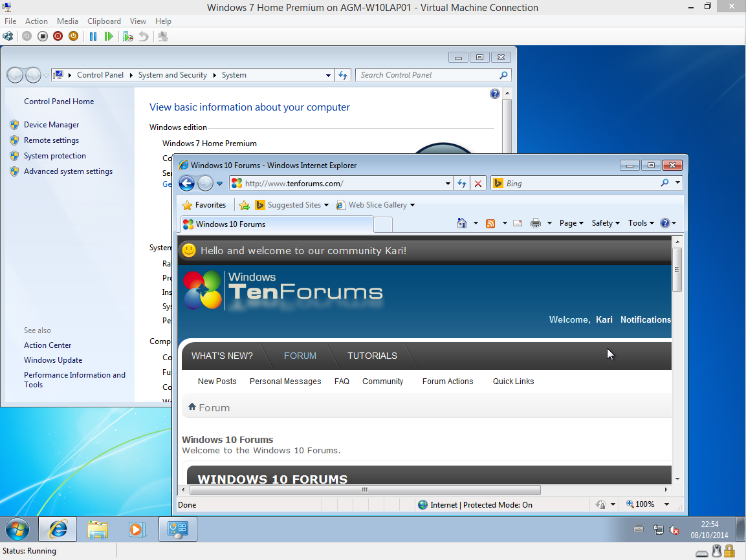The image size is (746, 560).
Task: Click the red Shut Down VM icon
Action: 58,36
